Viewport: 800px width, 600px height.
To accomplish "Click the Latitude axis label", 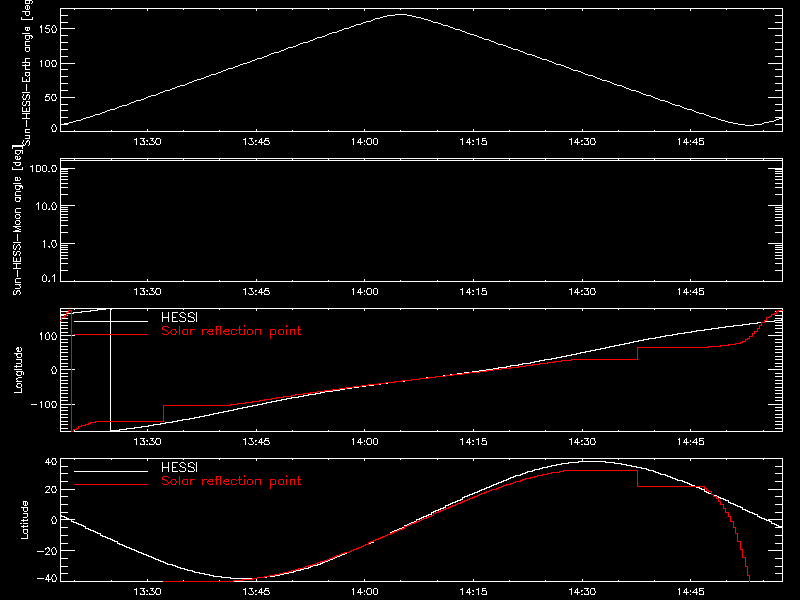I will tap(24, 520).
